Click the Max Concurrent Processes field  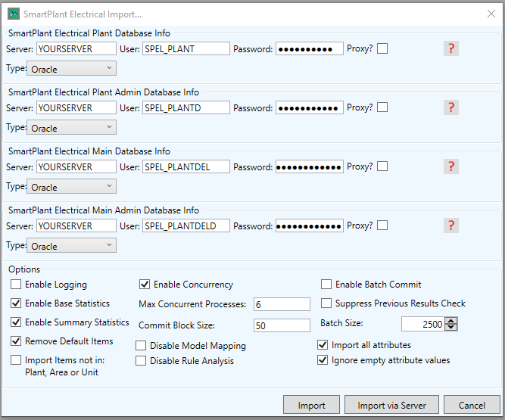coord(282,304)
